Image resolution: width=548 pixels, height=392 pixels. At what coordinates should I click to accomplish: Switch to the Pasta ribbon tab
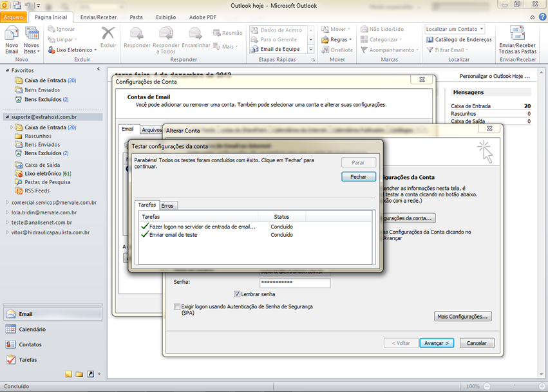136,17
